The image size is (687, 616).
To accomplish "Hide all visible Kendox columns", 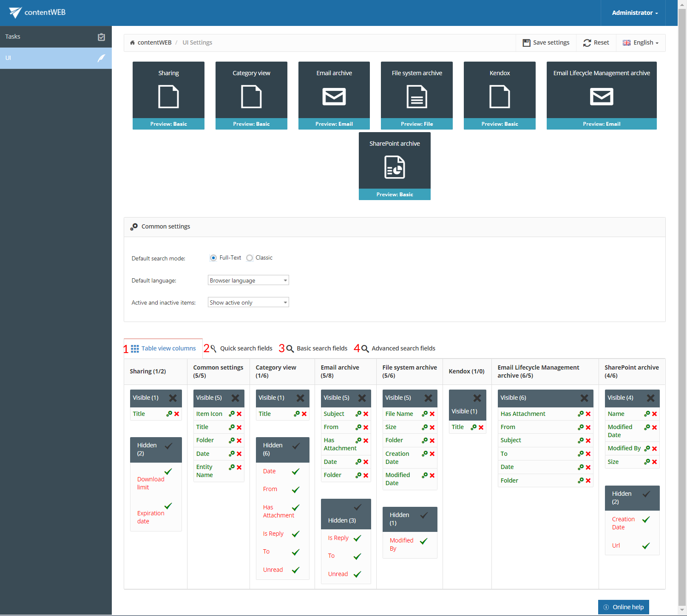I will tap(477, 398).
